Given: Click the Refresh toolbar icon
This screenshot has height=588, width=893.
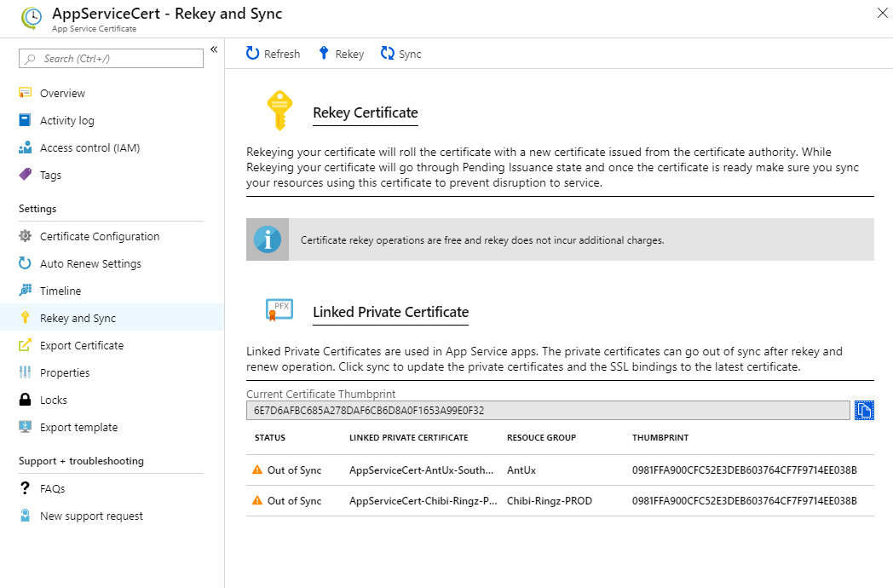Looking at the screenshot, I should point(252,54).
